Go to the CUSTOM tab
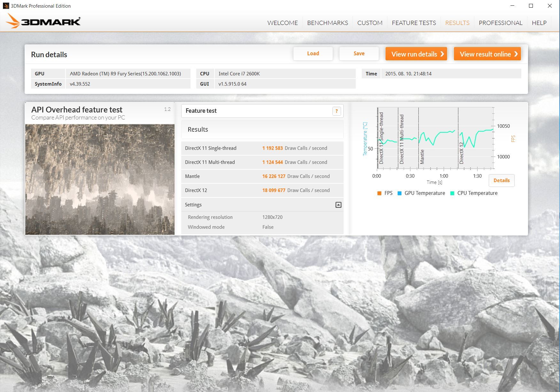 pos(370,23)
